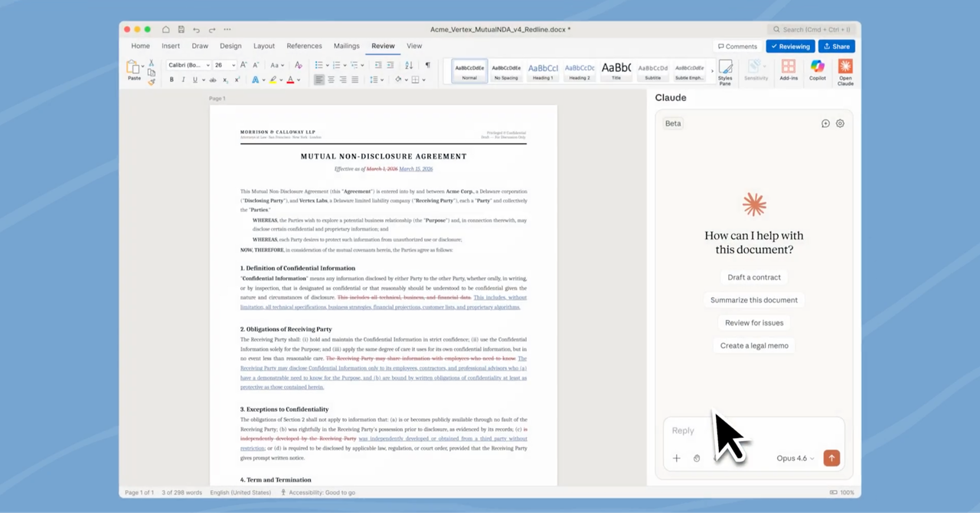Open the Styles Pane
The width and height of the screenshot is (980, 513).
click(725, 71)
